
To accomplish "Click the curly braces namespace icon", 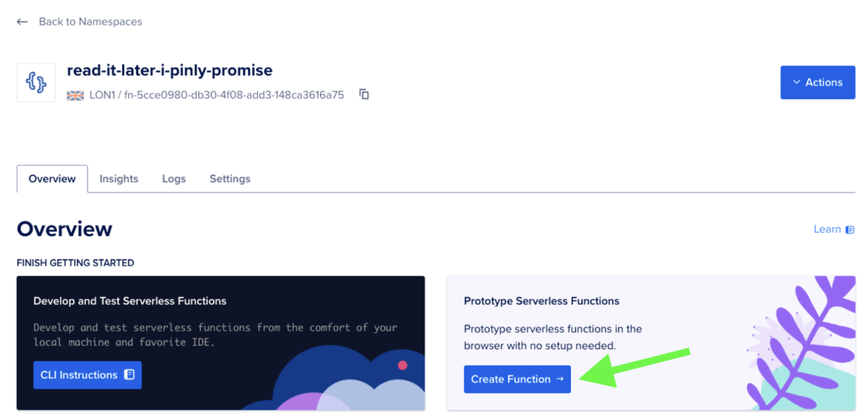I will [36, 82].
